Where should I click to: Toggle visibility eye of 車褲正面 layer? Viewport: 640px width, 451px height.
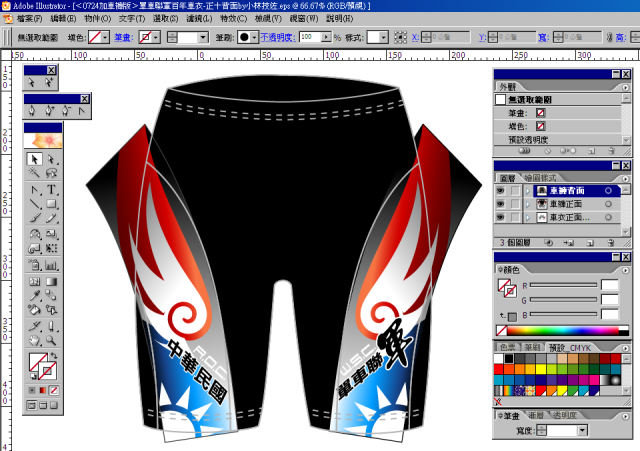coord(500,204)
